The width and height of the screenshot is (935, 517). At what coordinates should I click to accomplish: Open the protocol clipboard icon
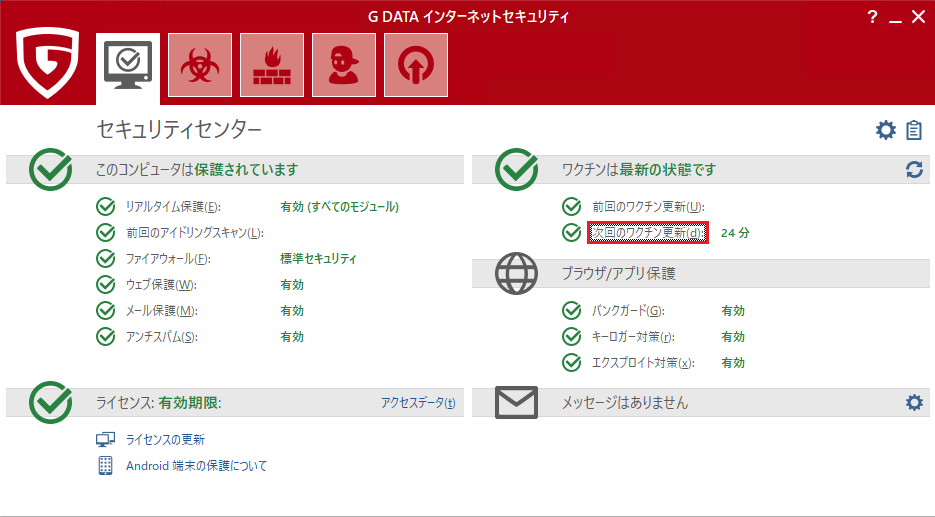point(914,130)
